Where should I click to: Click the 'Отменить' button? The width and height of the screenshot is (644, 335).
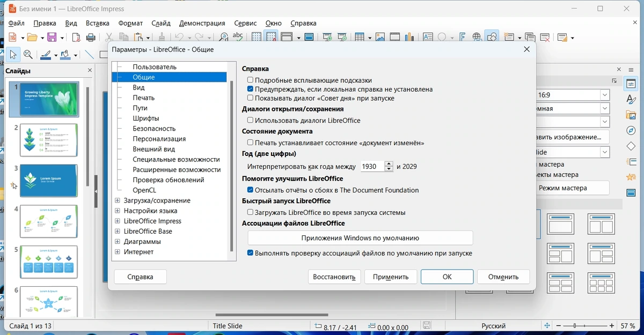point(503,277)
